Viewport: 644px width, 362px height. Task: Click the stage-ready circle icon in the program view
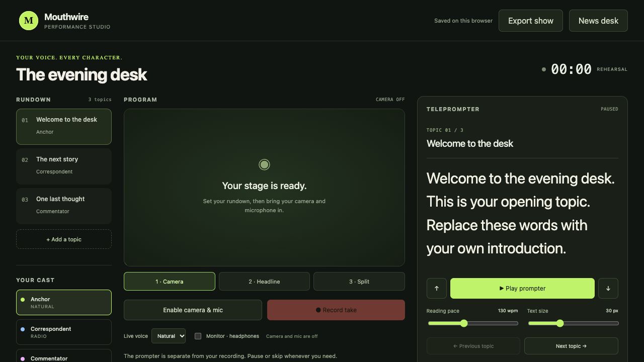point(264,164)
